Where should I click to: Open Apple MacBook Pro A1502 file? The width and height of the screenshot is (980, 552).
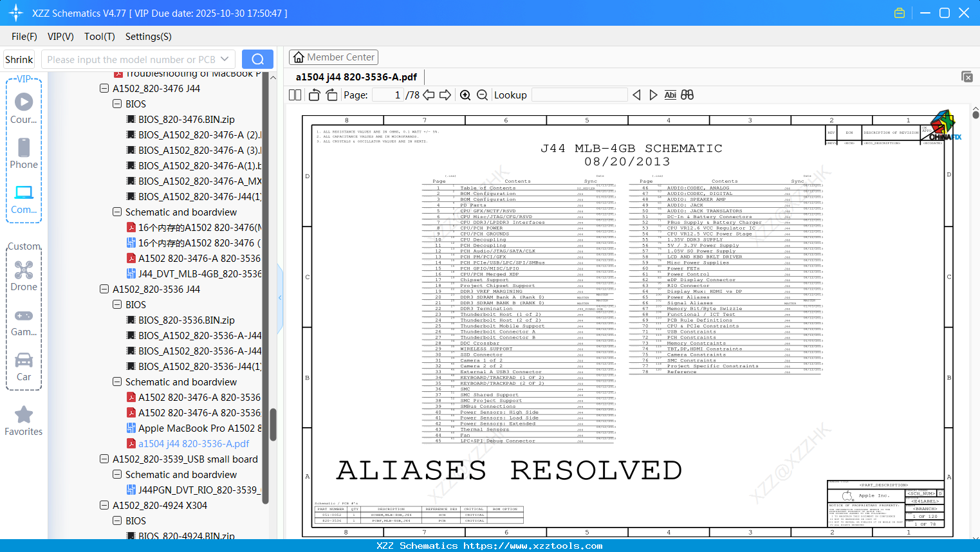pos(194,428)
